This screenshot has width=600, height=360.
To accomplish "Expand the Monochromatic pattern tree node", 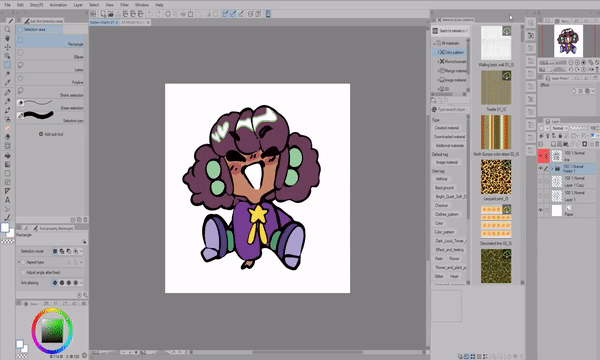I will click(x=438, y=61).
